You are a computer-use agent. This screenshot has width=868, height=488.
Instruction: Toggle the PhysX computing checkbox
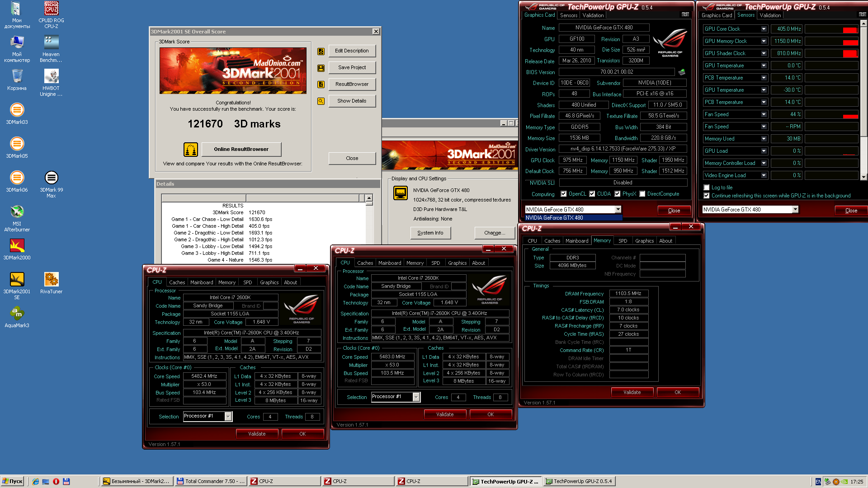[618, 194]
